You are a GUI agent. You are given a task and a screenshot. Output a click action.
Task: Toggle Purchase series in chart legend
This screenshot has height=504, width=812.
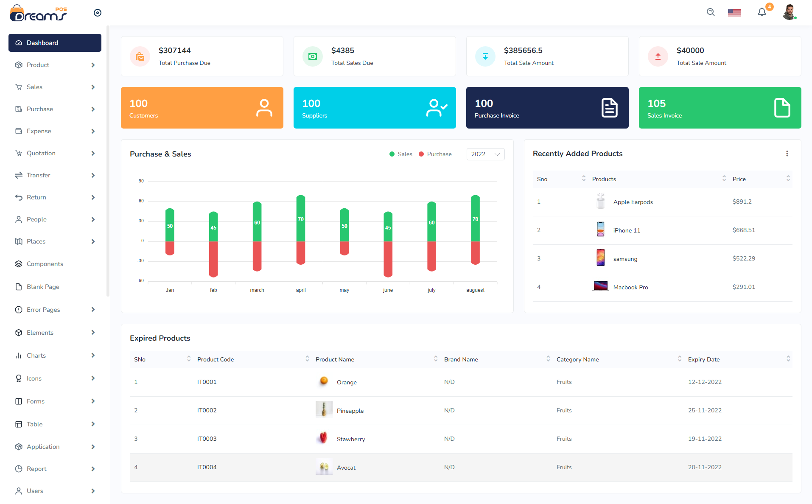pos(435,154)
